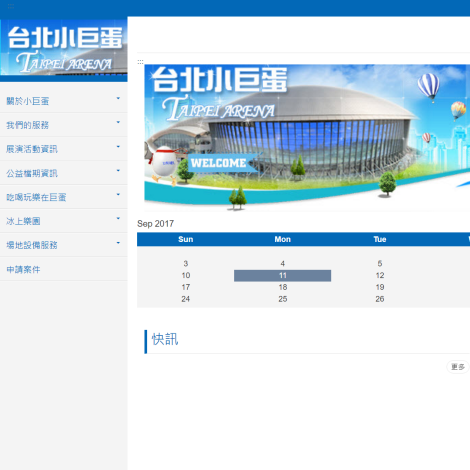Expand the 場地設備服務 arrow icon
Screen dimensions: 470x470
click(118, 243)
